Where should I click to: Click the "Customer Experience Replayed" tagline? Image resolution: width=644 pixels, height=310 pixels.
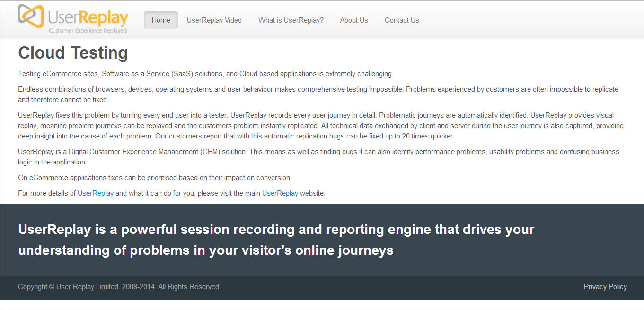coord(88,31)
